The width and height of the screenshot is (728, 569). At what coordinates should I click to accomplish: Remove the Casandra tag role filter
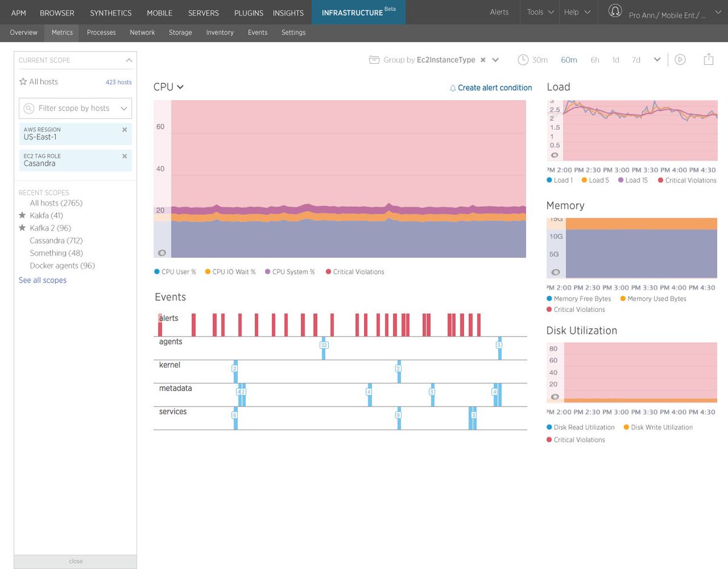pos(124,157)
